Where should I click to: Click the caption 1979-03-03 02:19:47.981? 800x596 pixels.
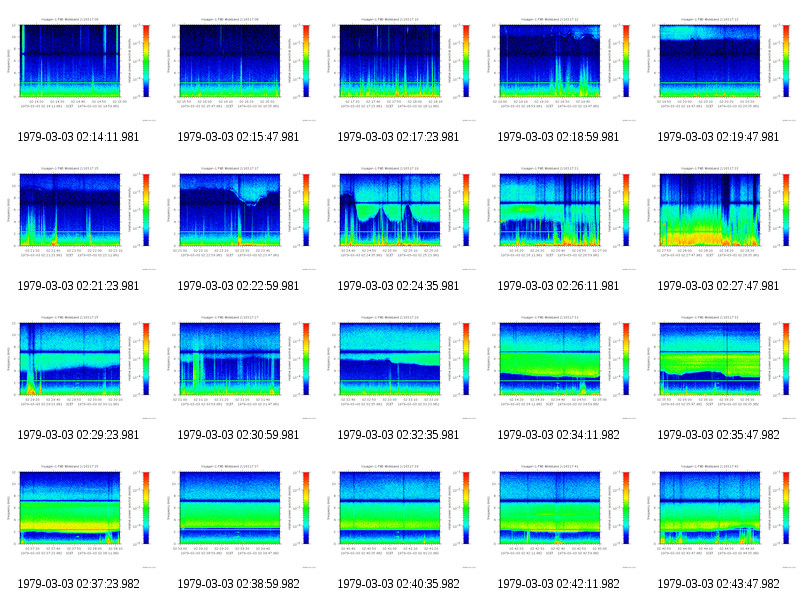(718, 137)
